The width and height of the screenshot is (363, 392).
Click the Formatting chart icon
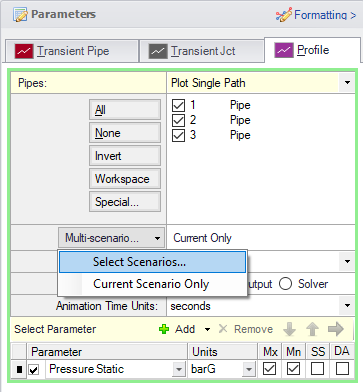284,15
